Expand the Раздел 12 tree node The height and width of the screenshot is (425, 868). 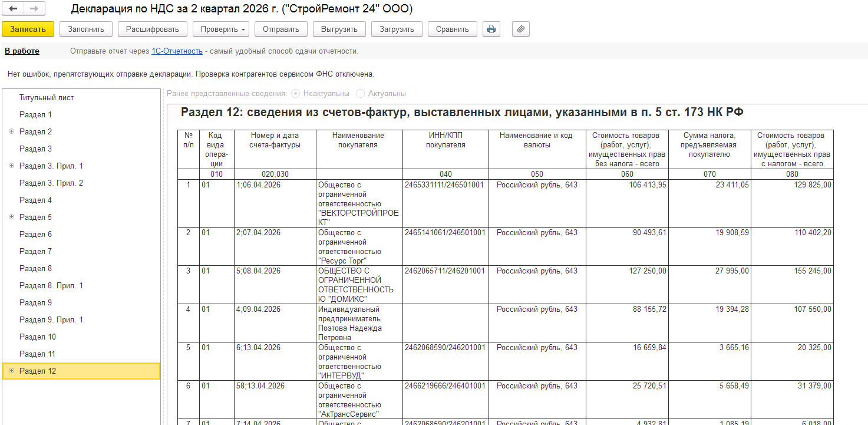point(11,371)
